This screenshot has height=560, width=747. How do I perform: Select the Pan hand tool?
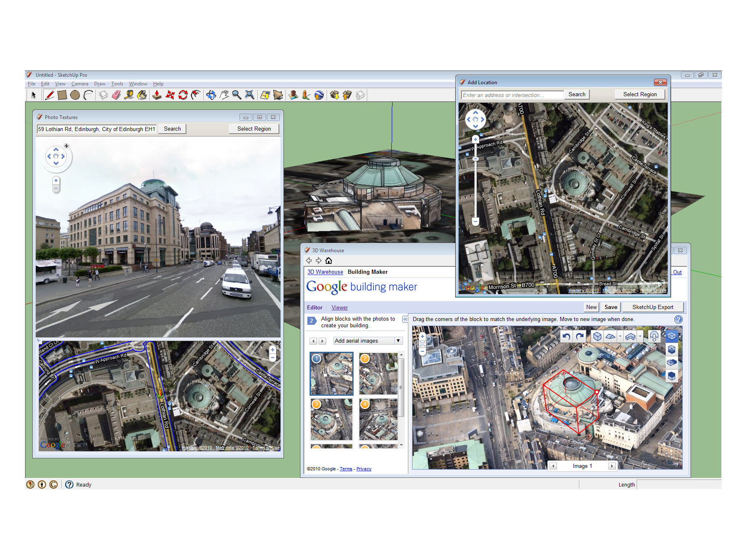pos(224,95)
